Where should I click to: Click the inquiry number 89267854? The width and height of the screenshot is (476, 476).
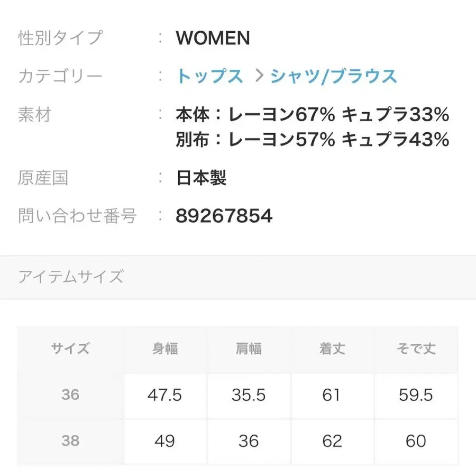(224, 216)
